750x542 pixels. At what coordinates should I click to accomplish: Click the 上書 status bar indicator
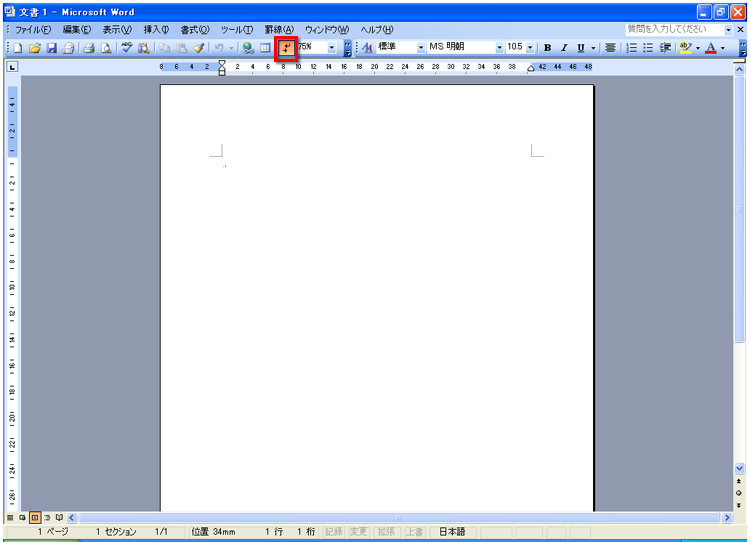click(414, 531)
